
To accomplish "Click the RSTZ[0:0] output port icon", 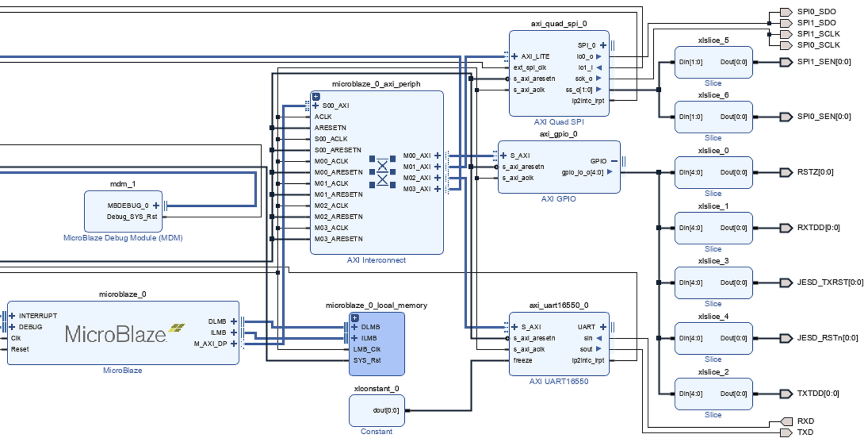I will 786,172.
